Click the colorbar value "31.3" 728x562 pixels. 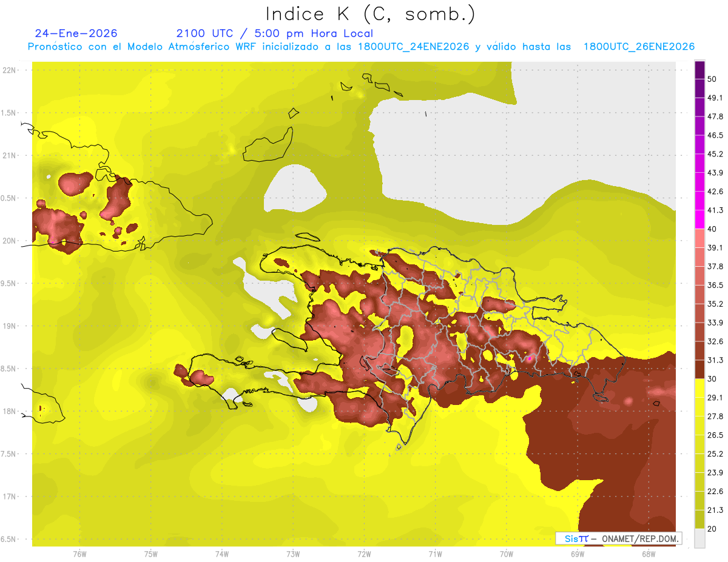(715, 360)
